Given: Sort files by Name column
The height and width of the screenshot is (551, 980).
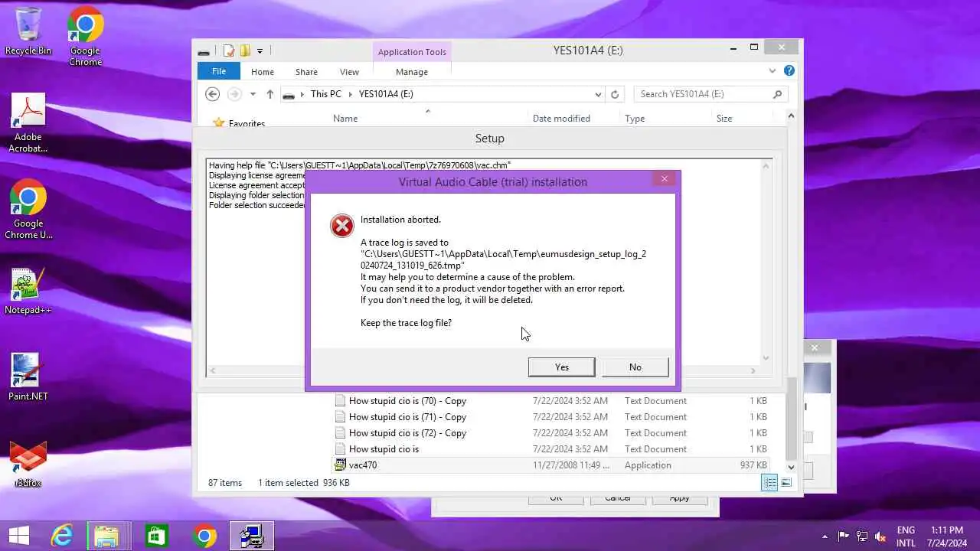Looking at the screenshot, I should pyautogui.click(x=345, y=119).
